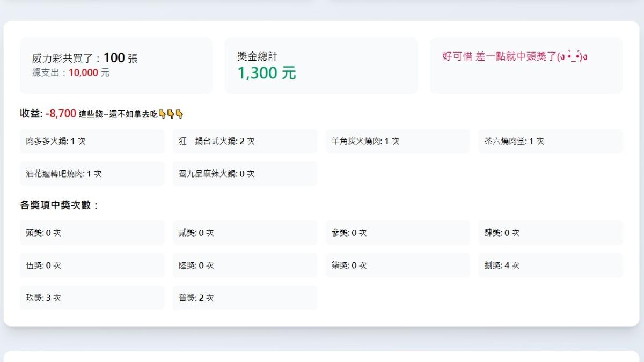Image resolution: width=644 pixels, height=362 pixels.
Task: Select the 肉多多火鍋 1 次 tile
Action: click(x=92, y=141)
